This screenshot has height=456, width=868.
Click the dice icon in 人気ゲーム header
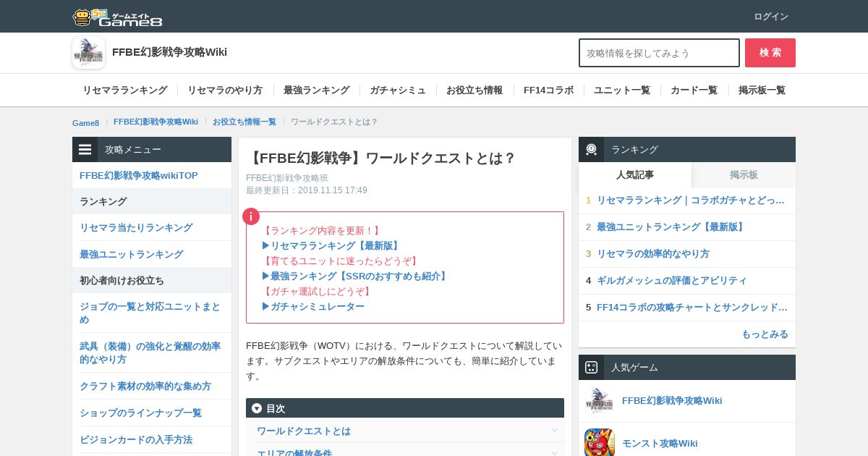coord(592,367)
